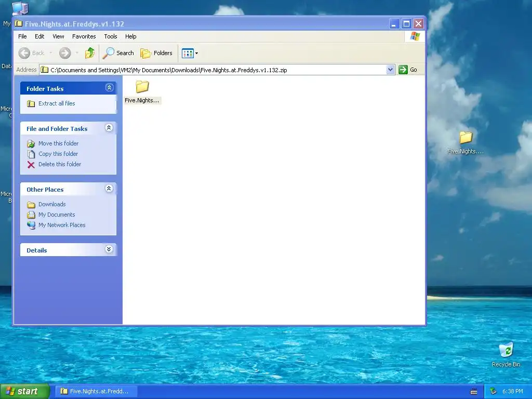
Task: Expand the Details panel
Action: pos(109,249)
